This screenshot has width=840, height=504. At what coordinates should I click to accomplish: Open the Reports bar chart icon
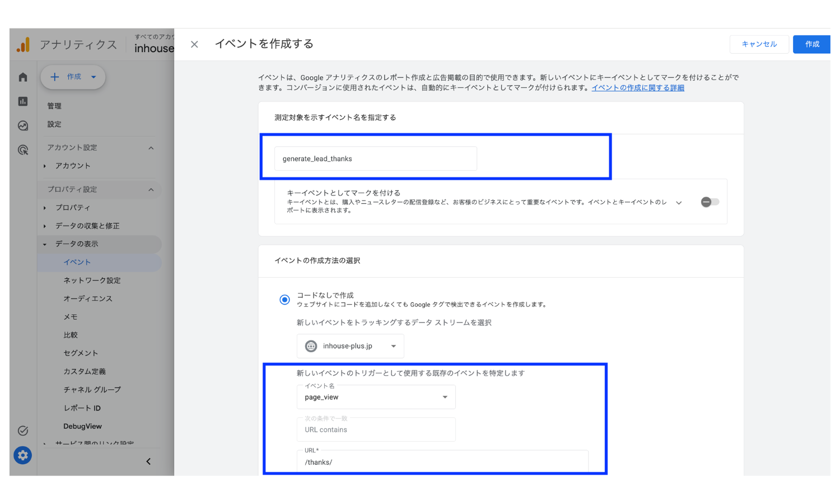click(23, 101)
